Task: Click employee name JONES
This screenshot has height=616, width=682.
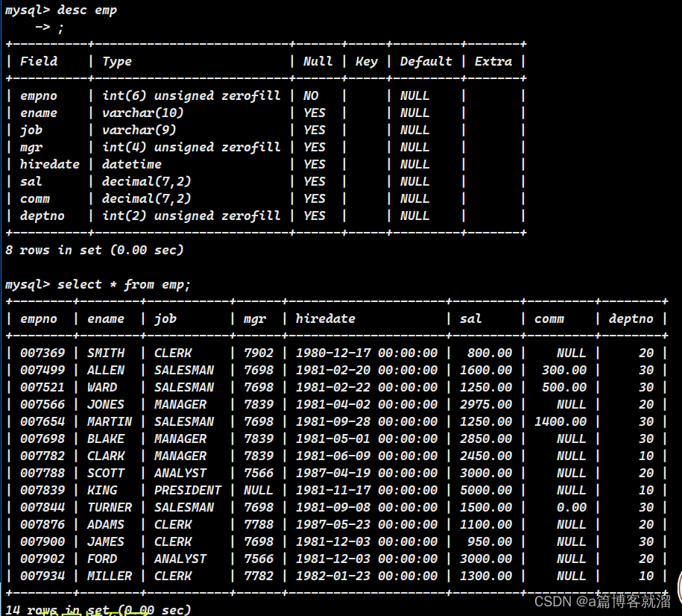Action: tap(106, 404)
